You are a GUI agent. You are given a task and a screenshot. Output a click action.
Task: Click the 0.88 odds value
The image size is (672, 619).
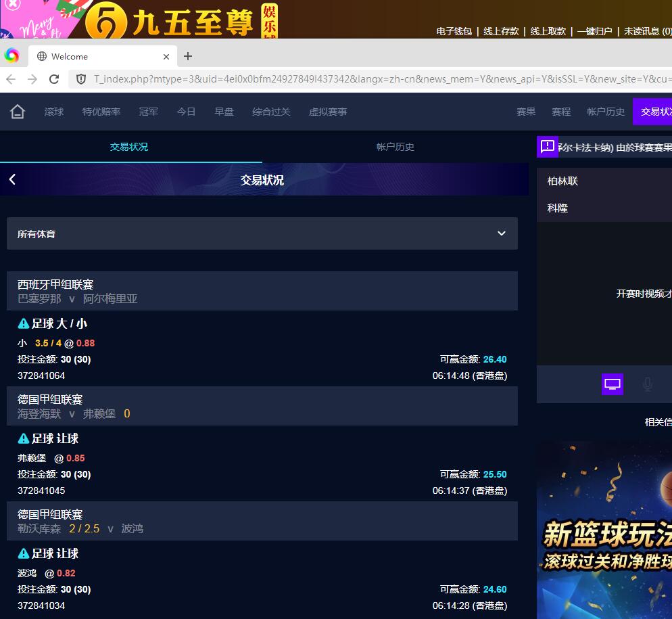(x=86, y=343)
